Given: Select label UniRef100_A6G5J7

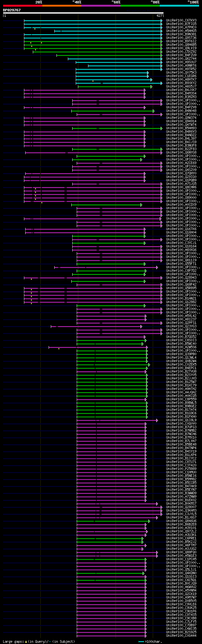Looking at the screenshot, I should [x=181, y=87].
